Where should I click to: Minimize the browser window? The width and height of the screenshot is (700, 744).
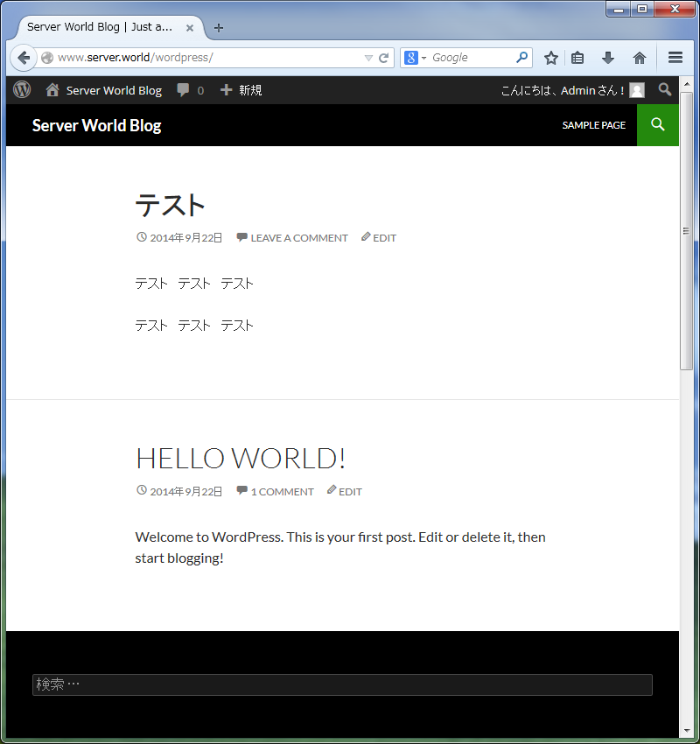pos(619,9)
